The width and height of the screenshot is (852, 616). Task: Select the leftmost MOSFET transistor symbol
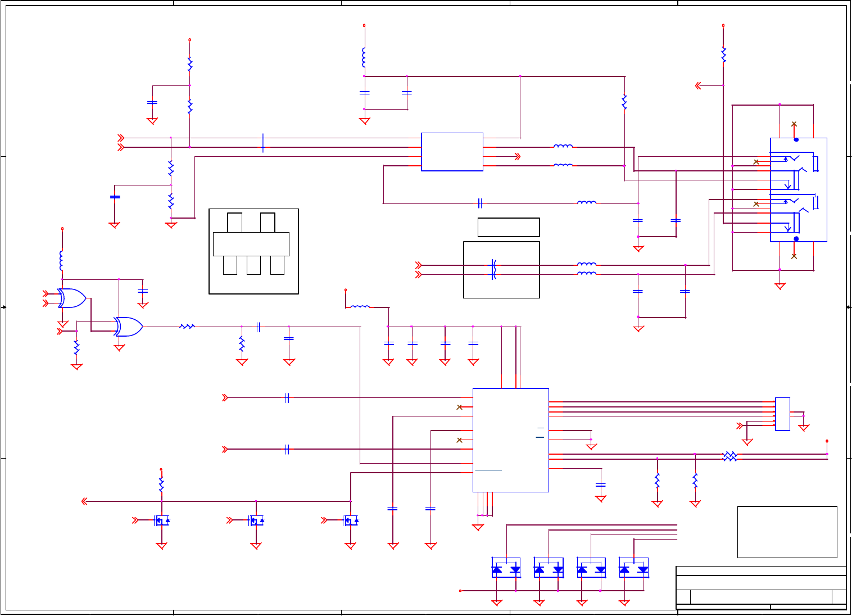(162, 521)
